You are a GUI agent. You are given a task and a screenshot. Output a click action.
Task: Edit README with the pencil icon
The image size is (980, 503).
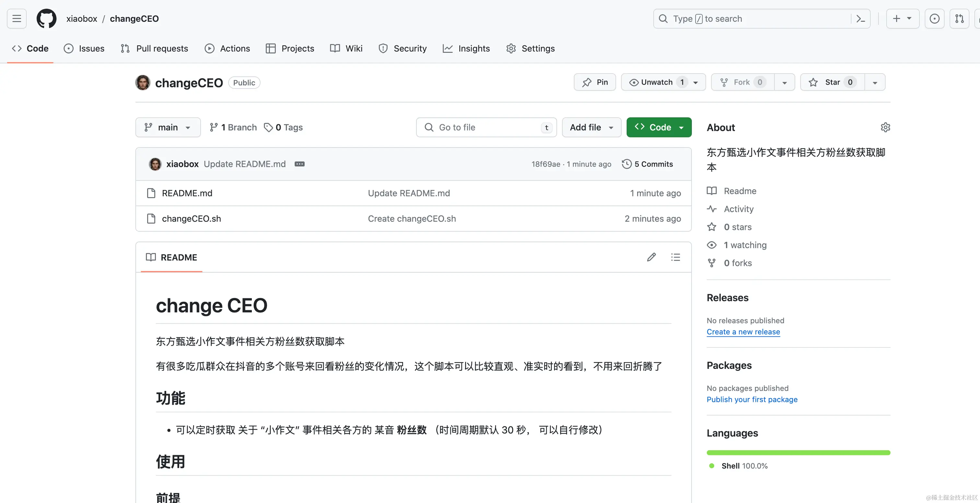click(x=651, y=257)
